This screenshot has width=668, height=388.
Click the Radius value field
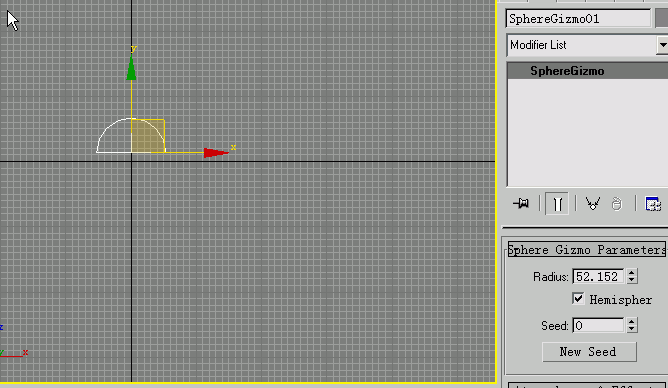pyautogui.click(x=598, y=276)
